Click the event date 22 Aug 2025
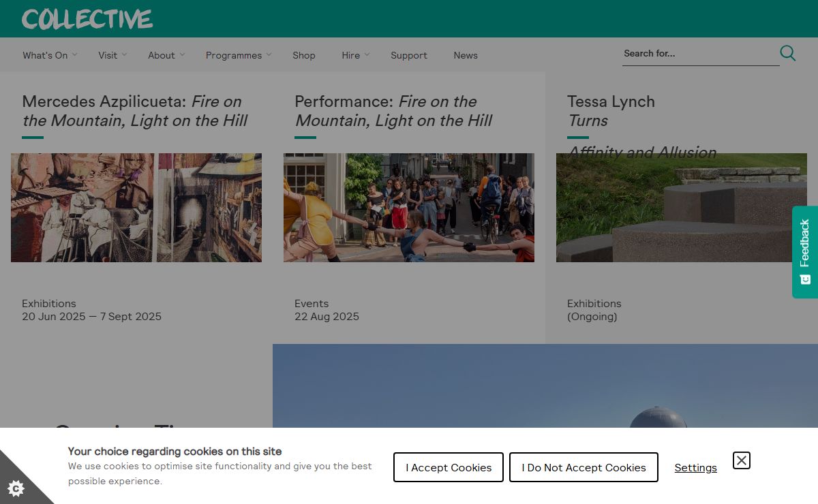818x504 pixels. tap(327, 317)
